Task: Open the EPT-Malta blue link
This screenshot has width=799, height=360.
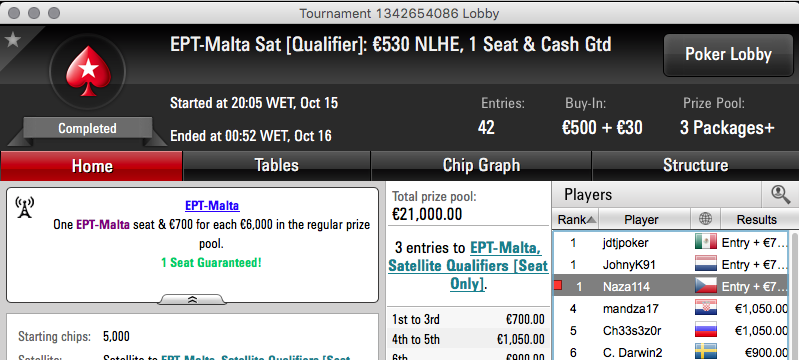Action: (x=212, y=206)
